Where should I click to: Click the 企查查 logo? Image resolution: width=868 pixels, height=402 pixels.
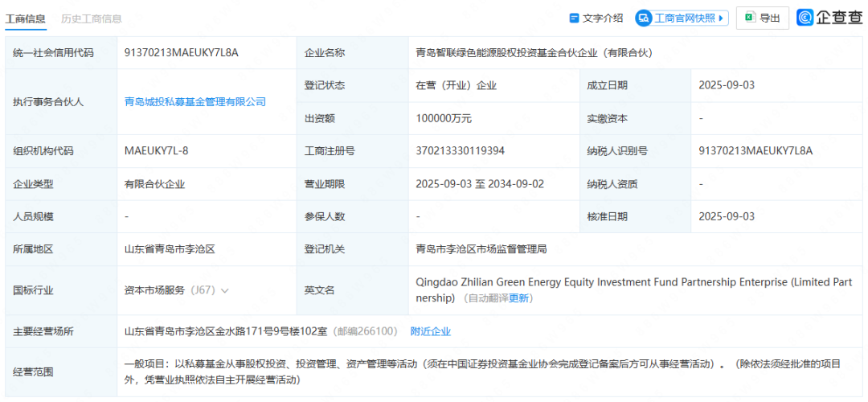[x=829, y=18]
